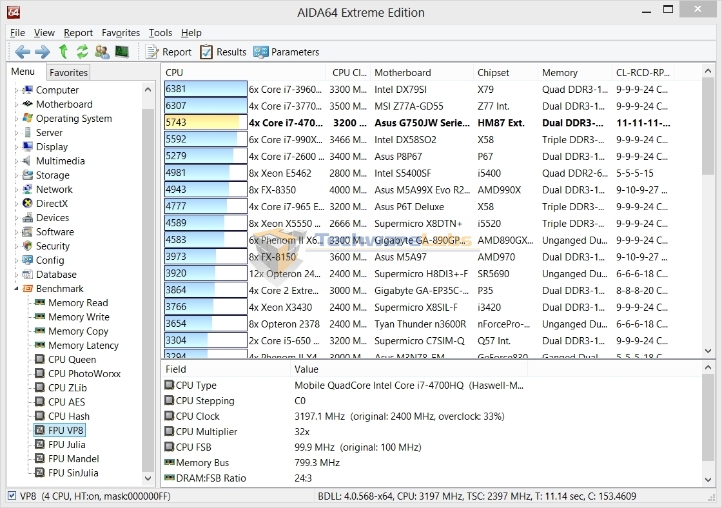722x508 pixels.
Task: Select the Computer icon in tree
Action: pyautogui.click(x=28, y=89)
